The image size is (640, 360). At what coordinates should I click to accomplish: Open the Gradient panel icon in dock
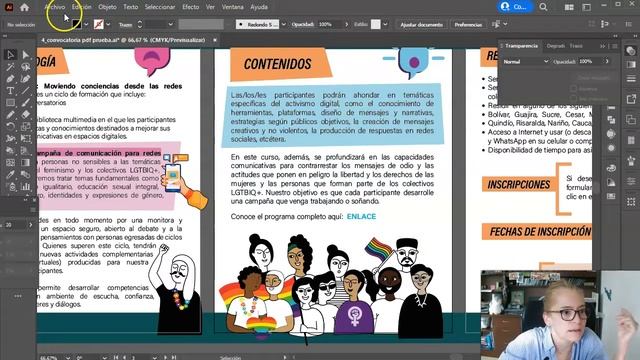tap(631, 64)
